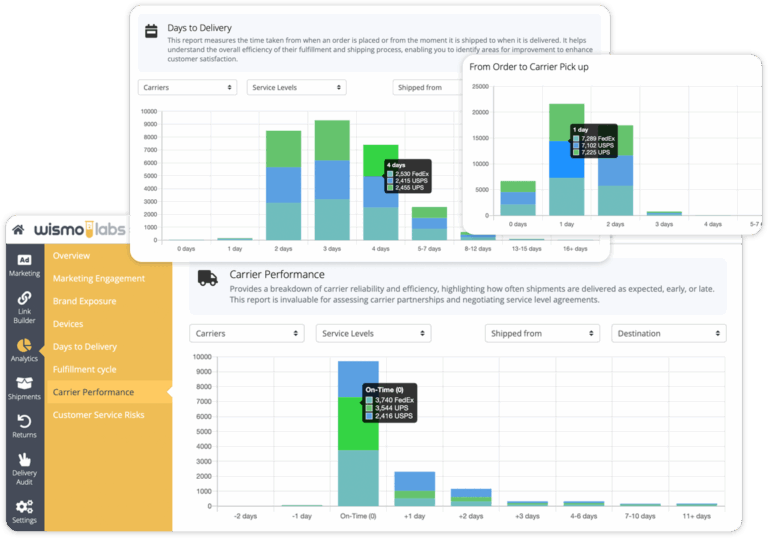Image resolution: width=768 pixels, height=538 pixels.
Task: Expand Service Levels dropdown in Carrier Performance panel
Action: (373, 333)
